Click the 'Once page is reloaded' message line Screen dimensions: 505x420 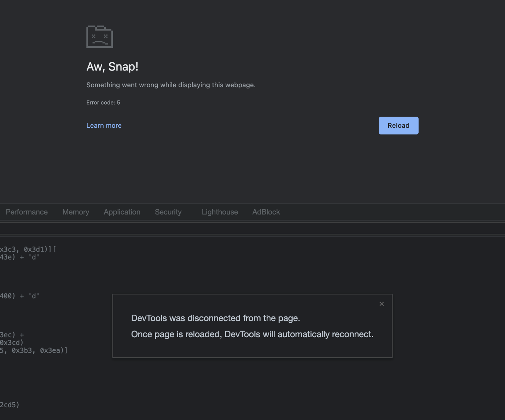click(252, 334)
